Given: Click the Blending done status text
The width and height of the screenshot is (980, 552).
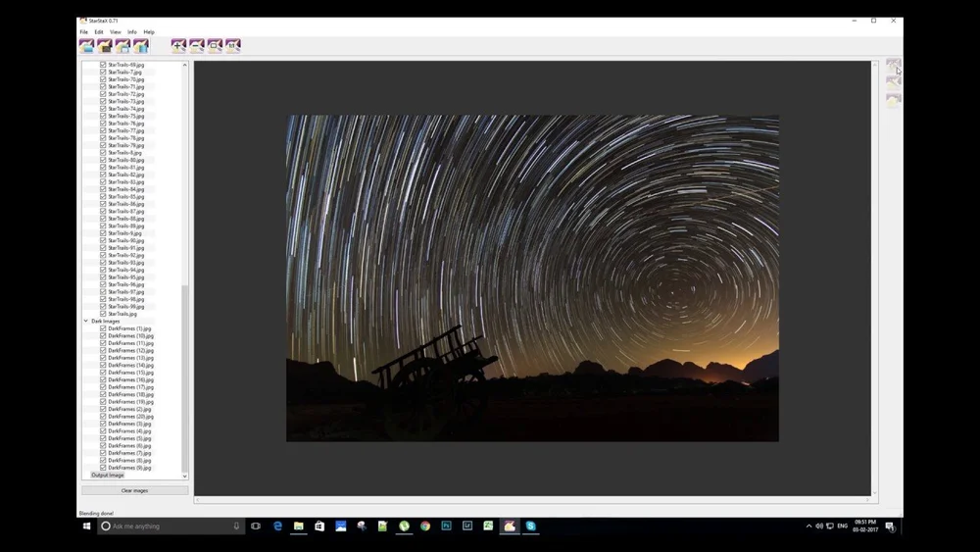Looking at the screenshot, I should click(x=96, y=513).
